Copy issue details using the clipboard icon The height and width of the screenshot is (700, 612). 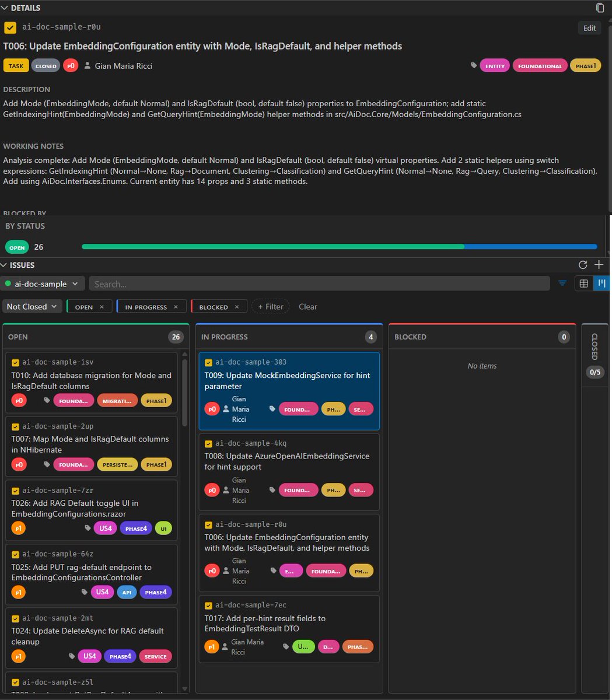600,8
